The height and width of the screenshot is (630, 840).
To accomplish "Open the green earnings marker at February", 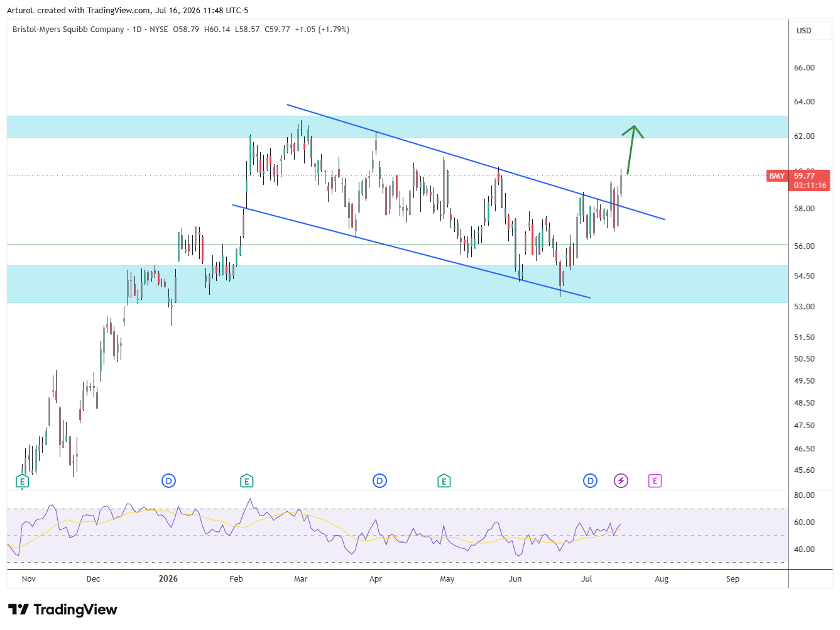I will [246, 482].
